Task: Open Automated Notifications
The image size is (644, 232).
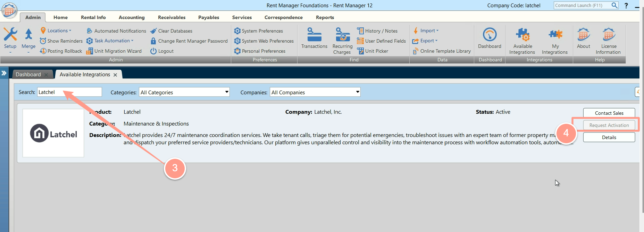Action: tap(116, 31)
